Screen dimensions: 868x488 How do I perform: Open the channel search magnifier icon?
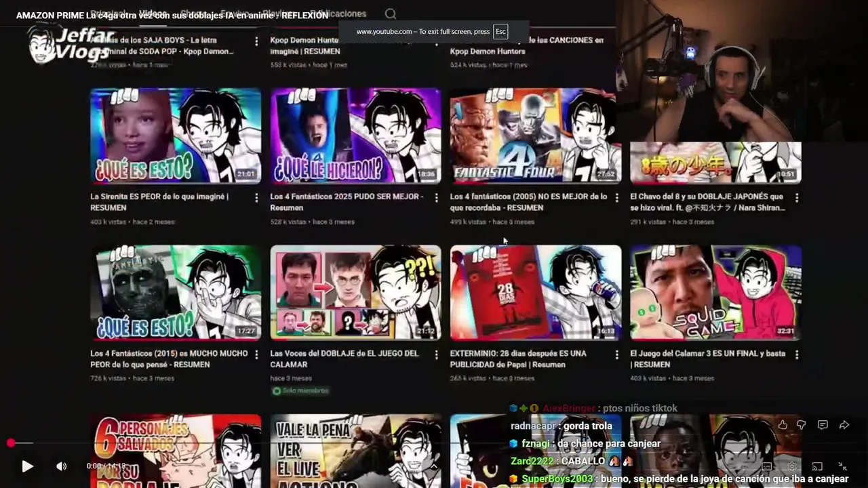point(391,14)
